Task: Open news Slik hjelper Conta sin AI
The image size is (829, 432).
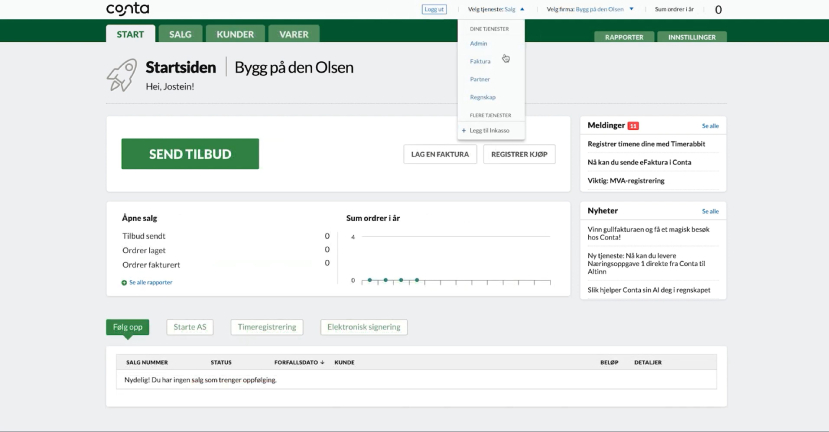Action: point(649,290)
